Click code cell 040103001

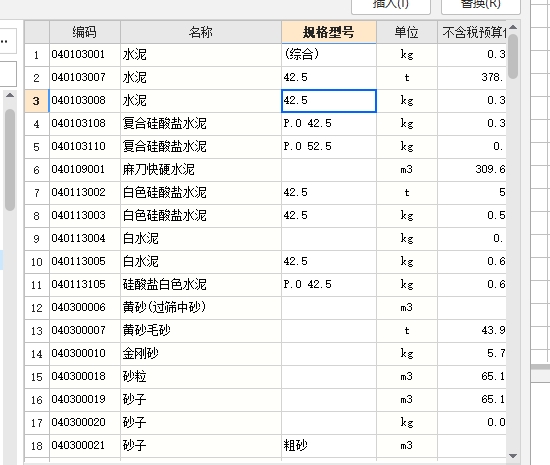85,55
